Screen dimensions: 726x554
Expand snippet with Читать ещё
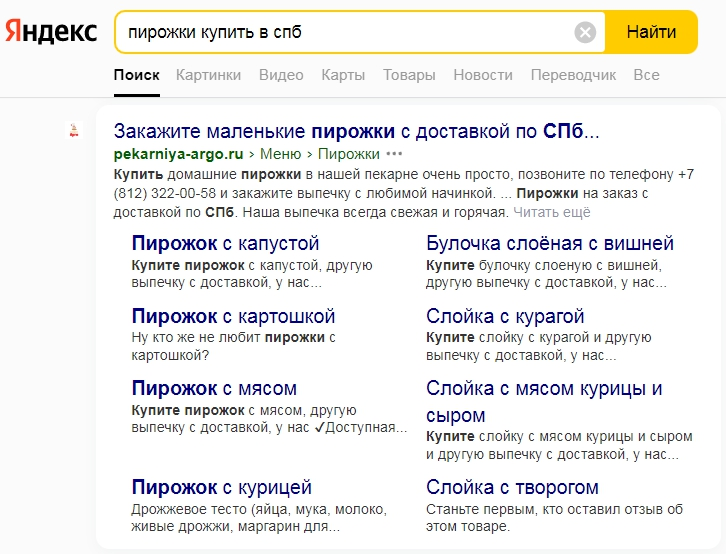pos(551,212)
